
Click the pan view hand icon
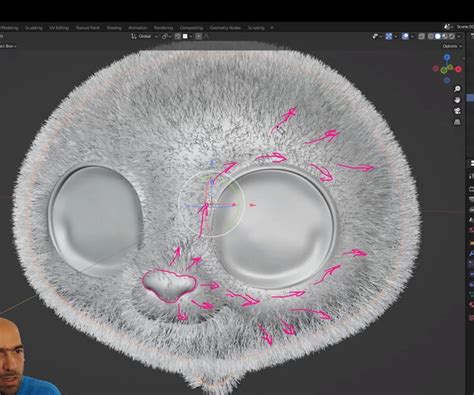[457, 100]
